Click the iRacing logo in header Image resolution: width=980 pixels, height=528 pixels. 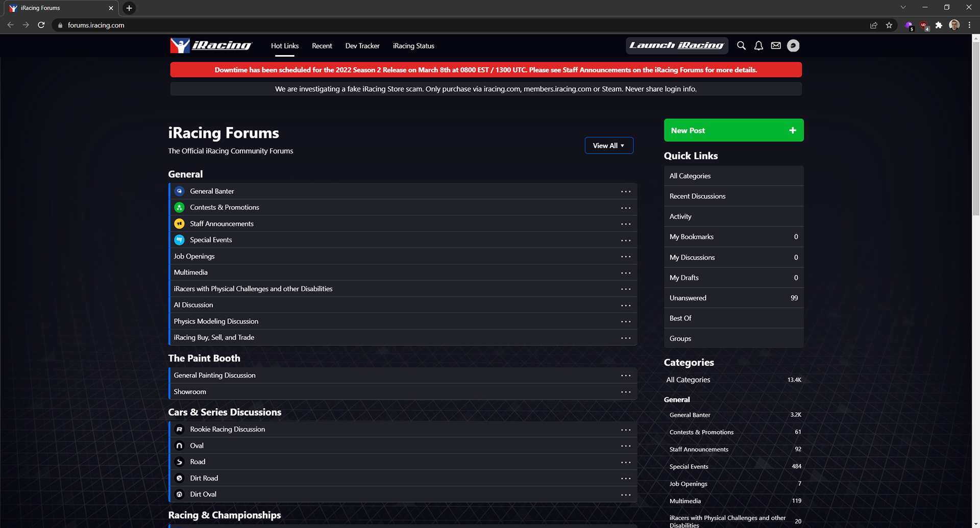click(210, 45)
